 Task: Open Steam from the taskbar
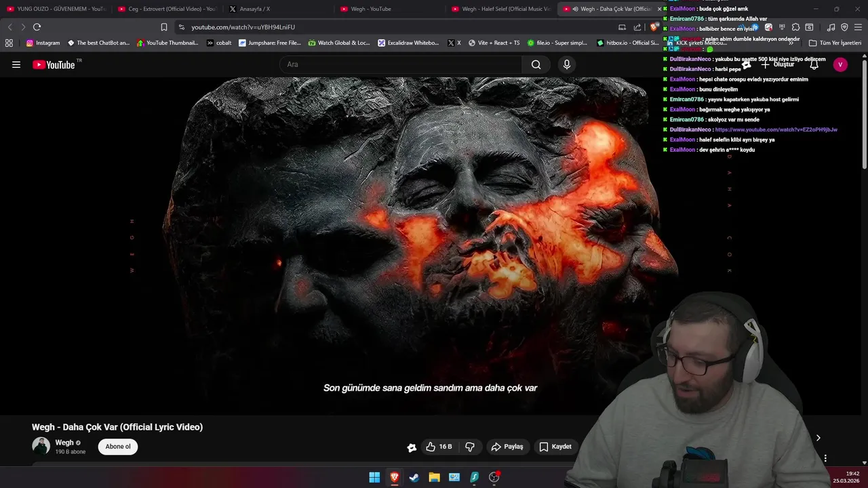[414, 477]
